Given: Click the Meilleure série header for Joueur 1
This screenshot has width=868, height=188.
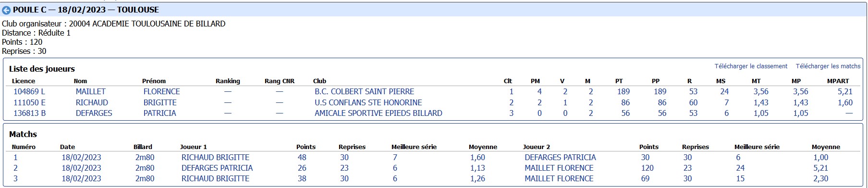Looking at the screenshot, I should (414, 147).
